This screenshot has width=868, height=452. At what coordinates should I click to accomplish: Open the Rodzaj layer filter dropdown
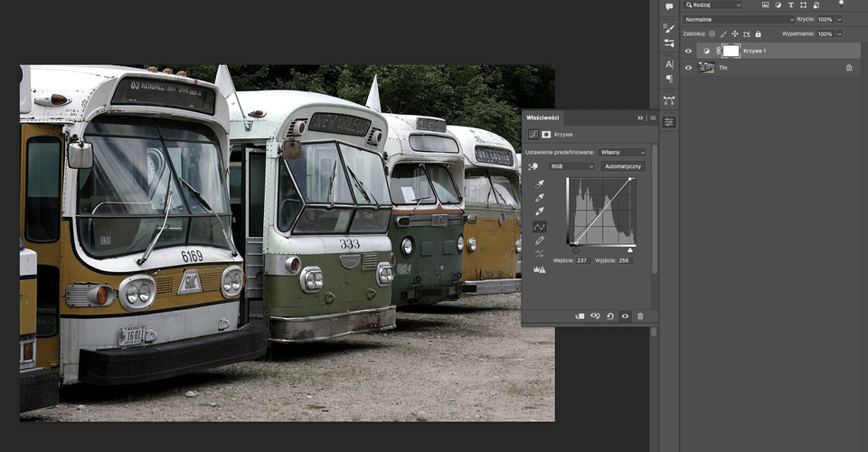713,5
